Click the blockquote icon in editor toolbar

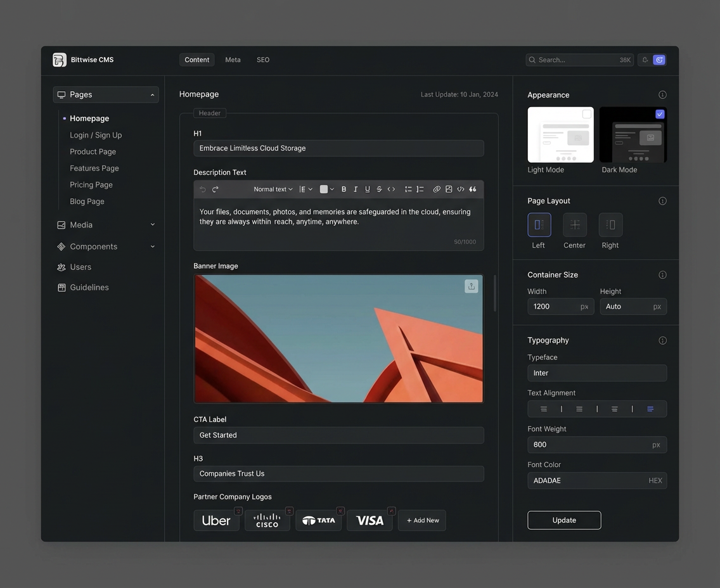pyautogui.click(x=473, y=189)
